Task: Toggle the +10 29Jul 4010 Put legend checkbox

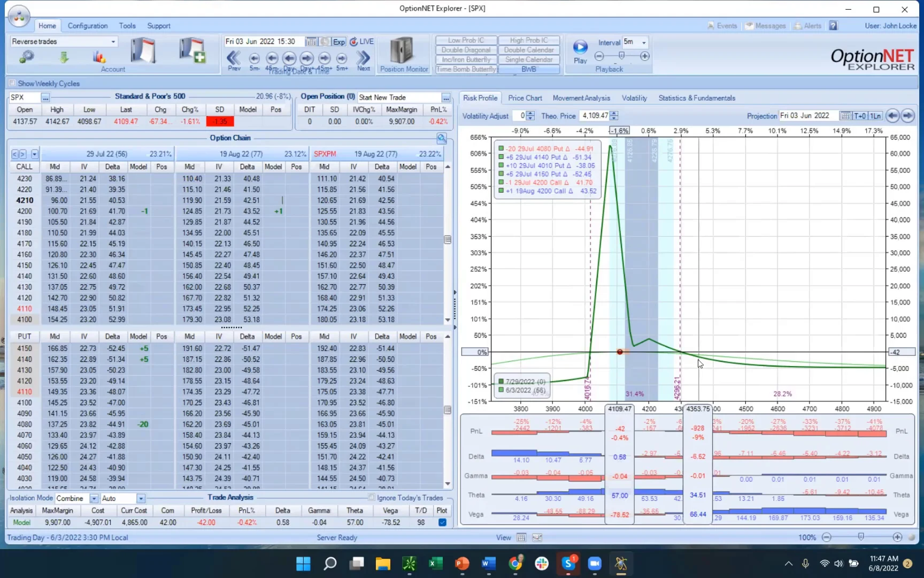Action: click(x=501, y=166)
